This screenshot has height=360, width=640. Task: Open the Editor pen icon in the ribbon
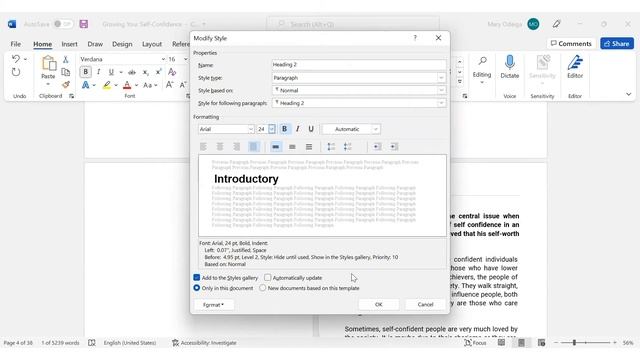pos(575,62)
